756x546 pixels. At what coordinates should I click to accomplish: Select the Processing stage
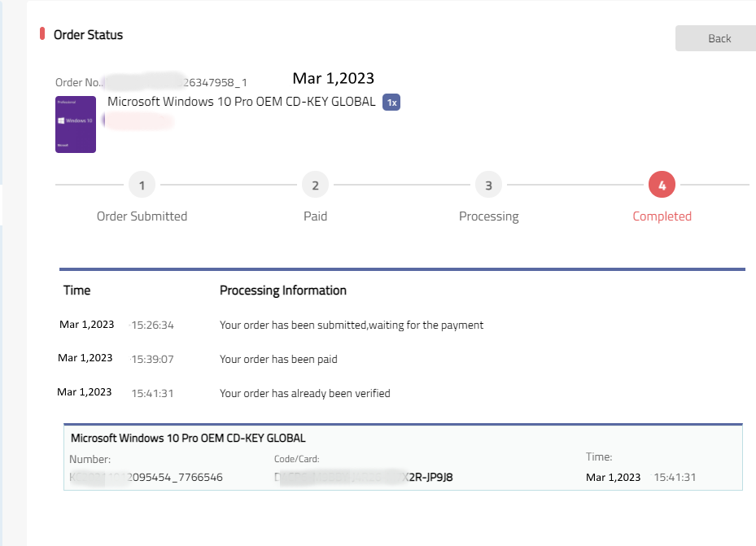point(488,216)
